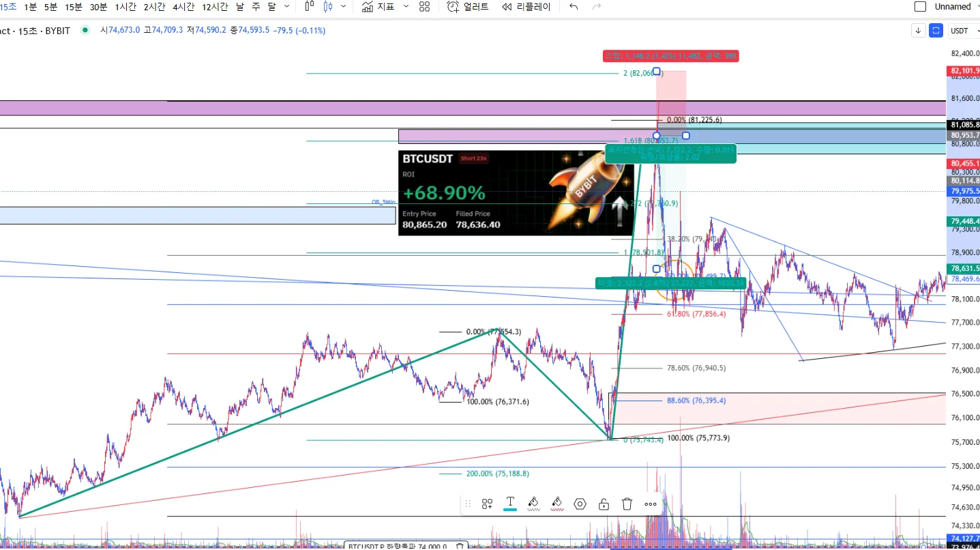Click the red 80,455.1 price scale label

pos(964,164)
